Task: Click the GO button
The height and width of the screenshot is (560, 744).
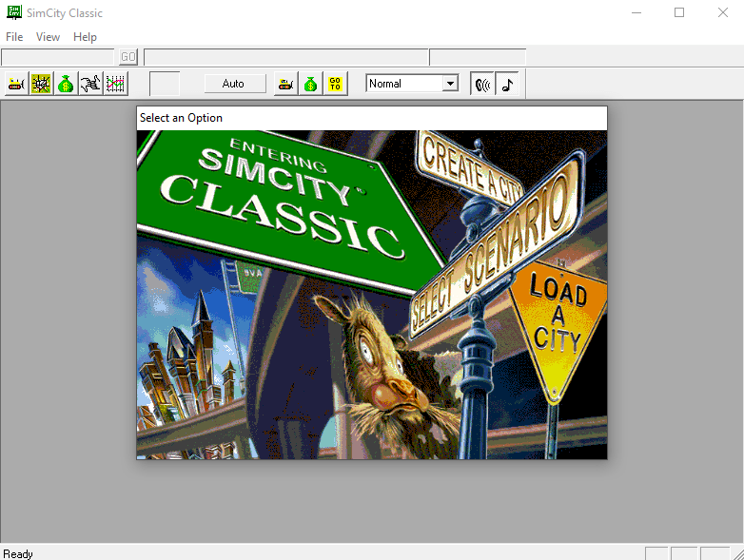Action: point(128,57)
